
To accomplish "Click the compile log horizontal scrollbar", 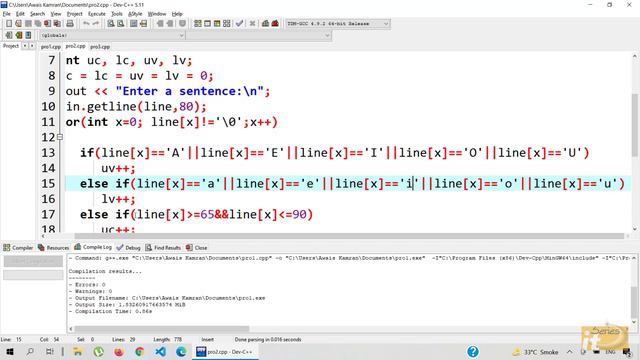I will pyautogui.click(x=162, y=329).
